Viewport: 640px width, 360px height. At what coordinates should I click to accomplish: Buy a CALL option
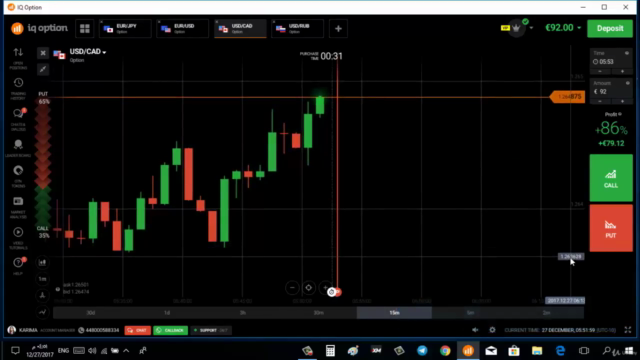[x=611, y=178]
